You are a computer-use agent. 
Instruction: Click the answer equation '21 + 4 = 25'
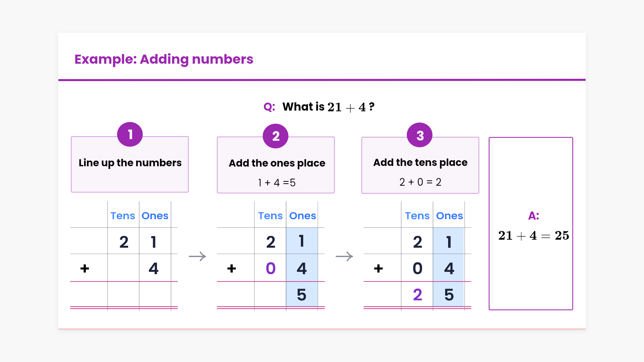click(533, 236)
